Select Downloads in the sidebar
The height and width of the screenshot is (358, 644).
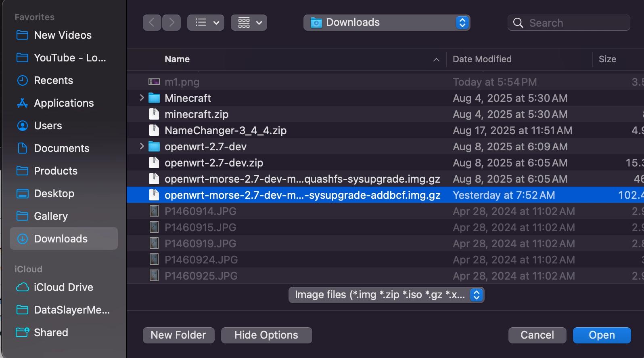(64, 238)
